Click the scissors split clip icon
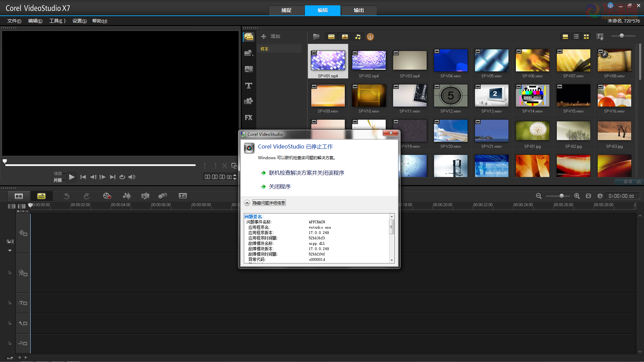 [225, 166]
